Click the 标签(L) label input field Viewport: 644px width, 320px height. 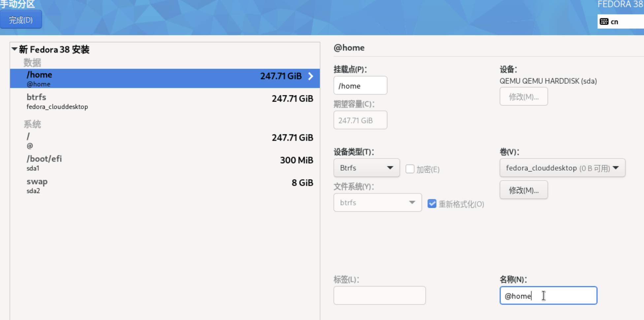379,295
